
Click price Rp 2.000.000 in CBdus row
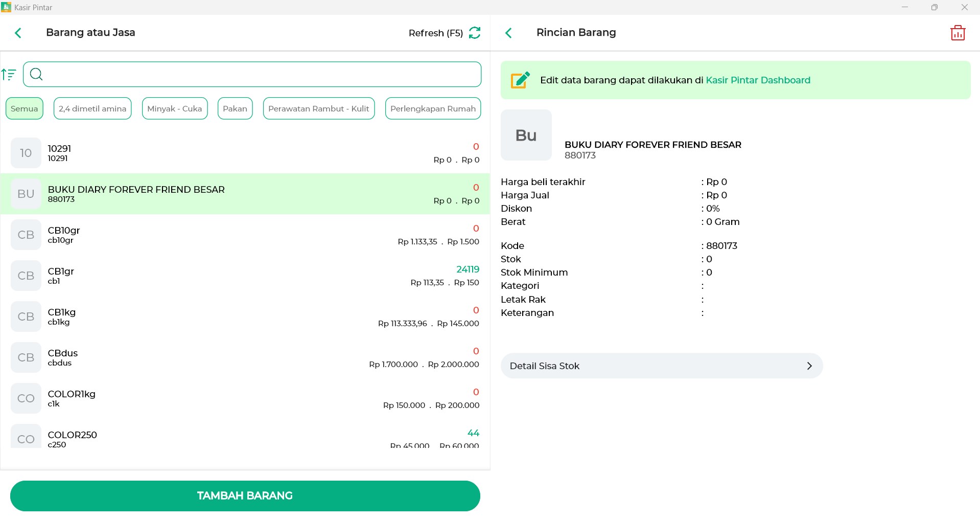coord(454,364)
